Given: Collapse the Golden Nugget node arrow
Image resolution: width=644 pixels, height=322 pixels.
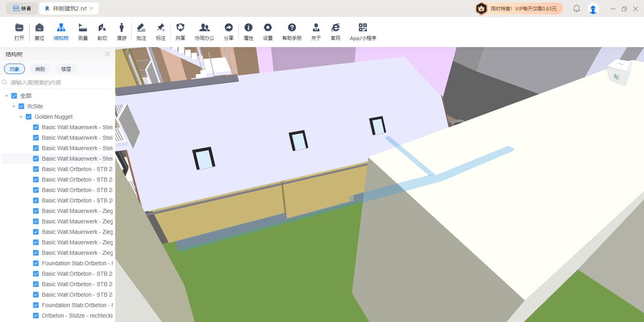Looking at the screenshot, I should tap(21, 117).
